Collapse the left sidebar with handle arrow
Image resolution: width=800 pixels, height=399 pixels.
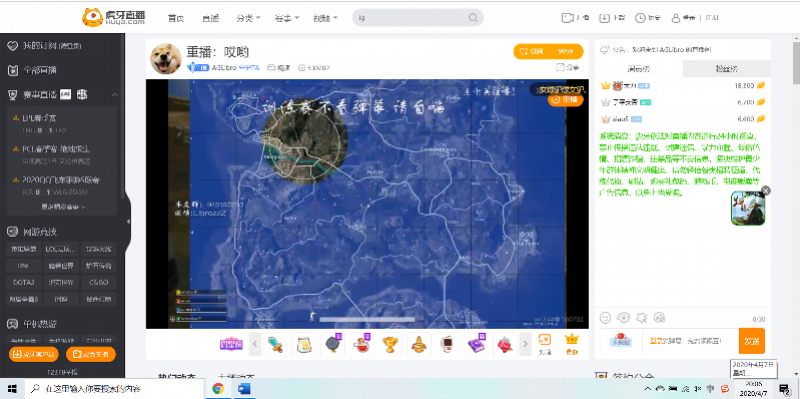click(x=128, y=221)
